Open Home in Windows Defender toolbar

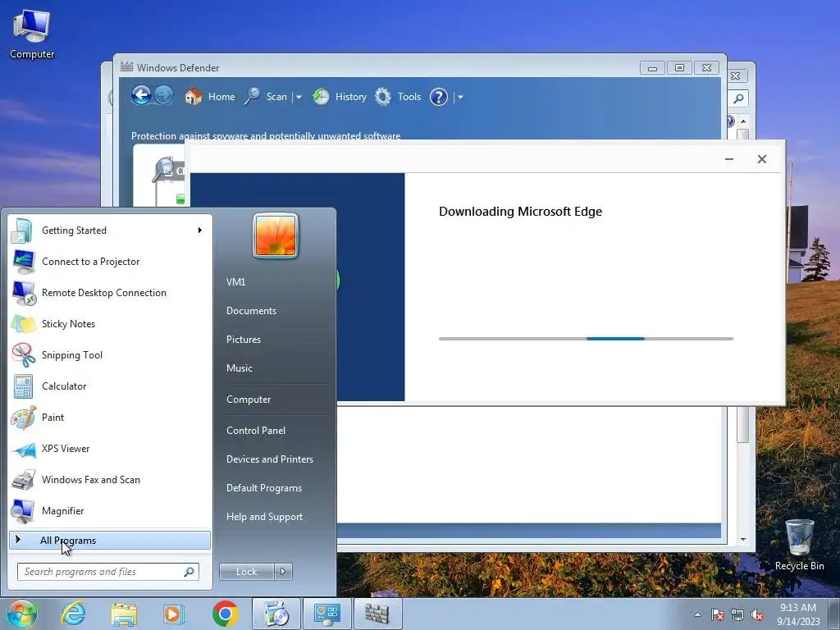tap(209, 97)
